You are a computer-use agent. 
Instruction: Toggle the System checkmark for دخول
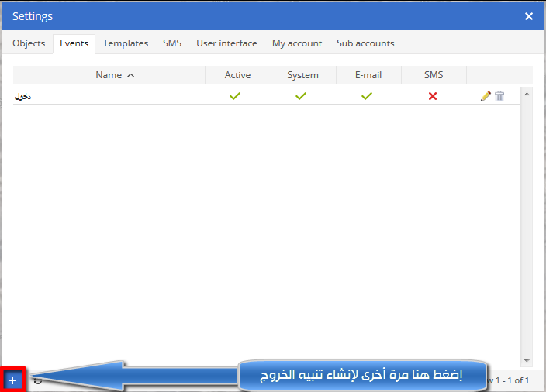301,96
